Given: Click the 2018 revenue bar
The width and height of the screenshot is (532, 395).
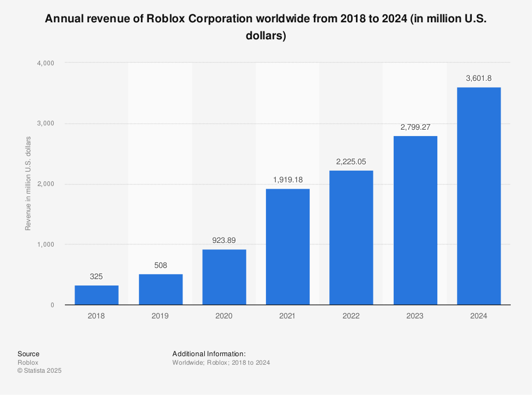Looking at the screenshot, I should [x=97, y=294].
